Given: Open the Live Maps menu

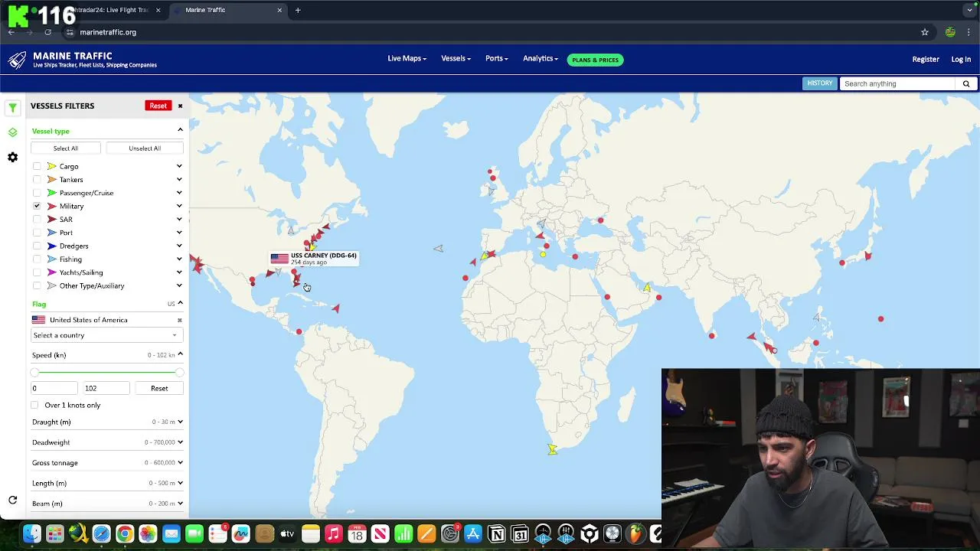Looking at the screenshot, I should pos(407,59).
